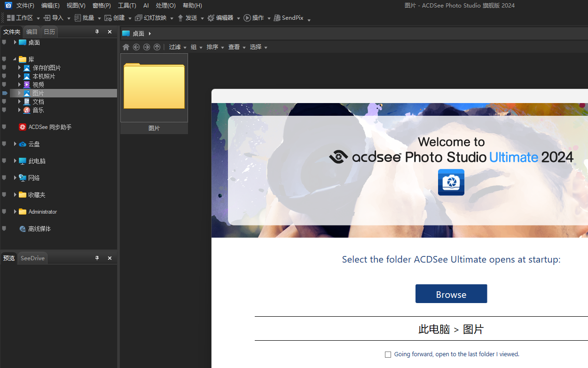588x368 pixels.
Task: Select the 图片 folder thumbnail
Action: point(154,94)
